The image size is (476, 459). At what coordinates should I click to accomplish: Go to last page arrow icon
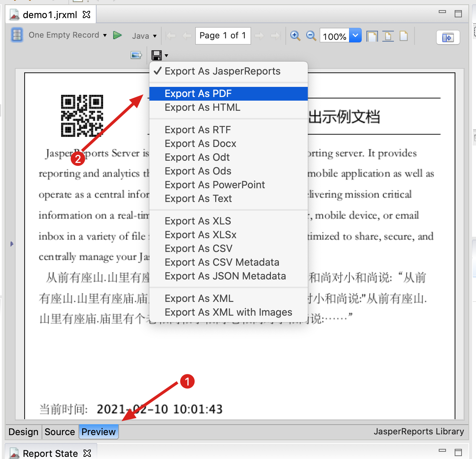tap(276, 35)
